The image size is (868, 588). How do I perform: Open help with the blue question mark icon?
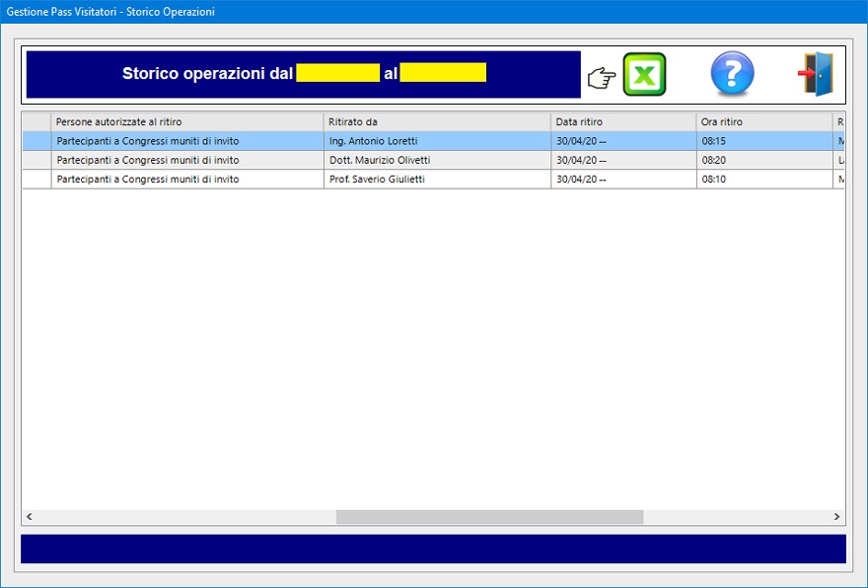coord(732,75)
